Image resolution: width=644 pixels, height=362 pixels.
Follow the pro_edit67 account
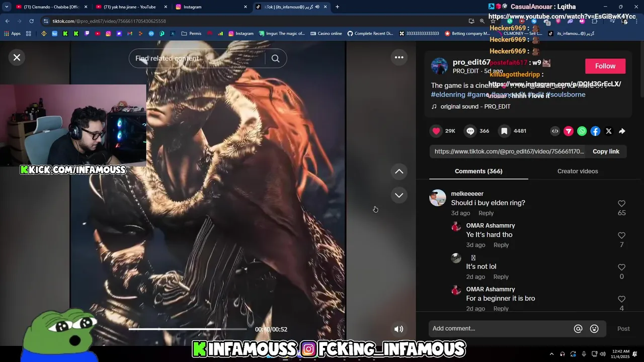coord(605,66)
